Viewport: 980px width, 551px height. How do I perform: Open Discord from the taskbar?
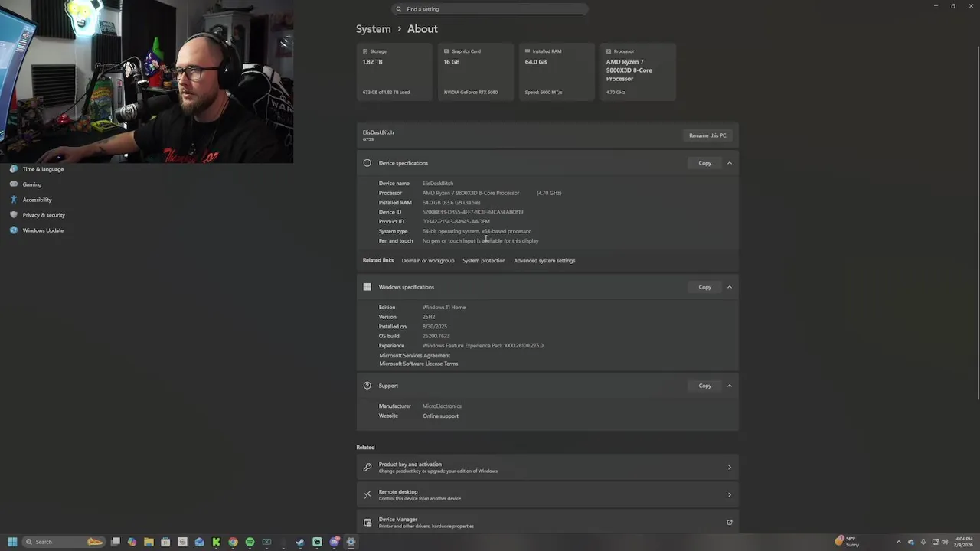tap(334, 542)
